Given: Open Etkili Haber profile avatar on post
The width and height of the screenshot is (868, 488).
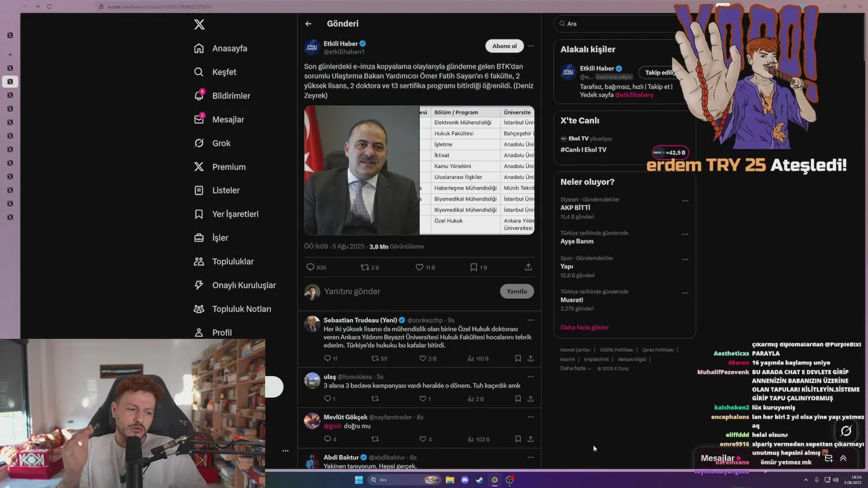Looking at the screenshot, I should [x=312, y=47].
